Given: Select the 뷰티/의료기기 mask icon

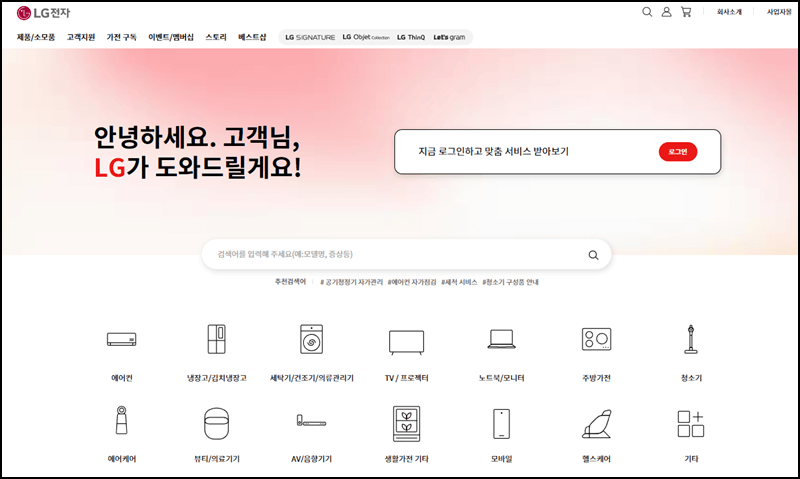Looking at the screenshot, I should (217, 423).
